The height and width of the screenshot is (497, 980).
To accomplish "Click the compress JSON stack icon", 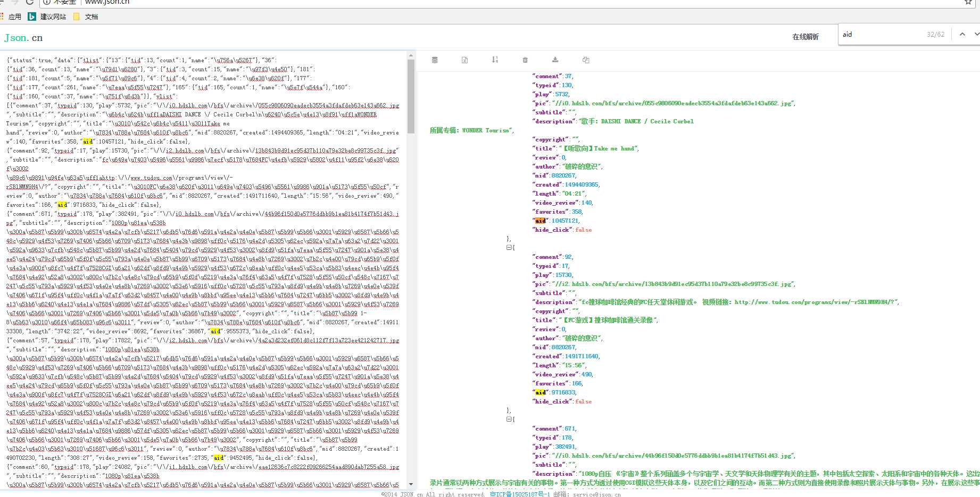I will click(435, 60).
